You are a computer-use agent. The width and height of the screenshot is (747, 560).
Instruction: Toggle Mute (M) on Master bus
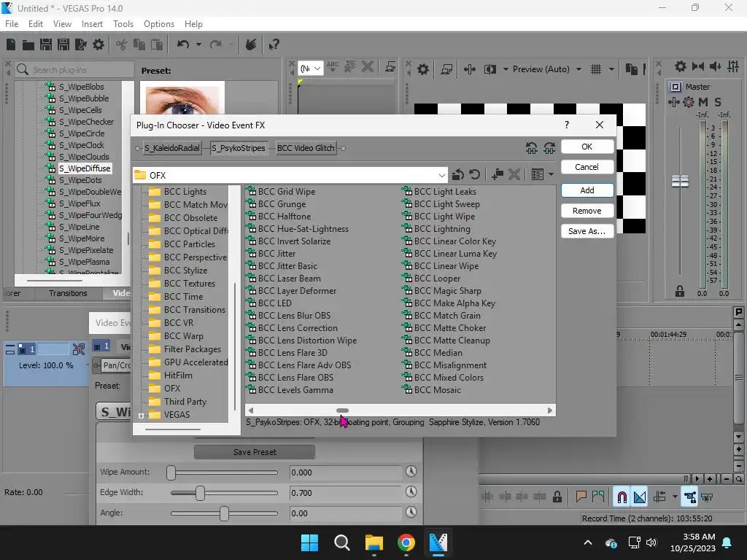(703, 102)
